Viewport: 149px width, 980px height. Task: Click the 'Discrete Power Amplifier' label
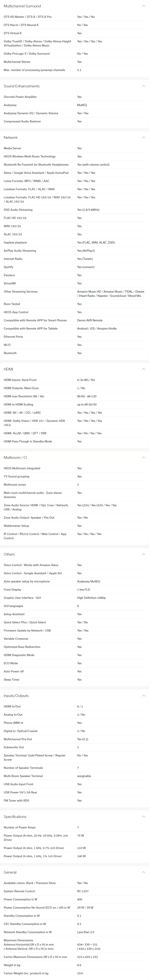[20, 97]
